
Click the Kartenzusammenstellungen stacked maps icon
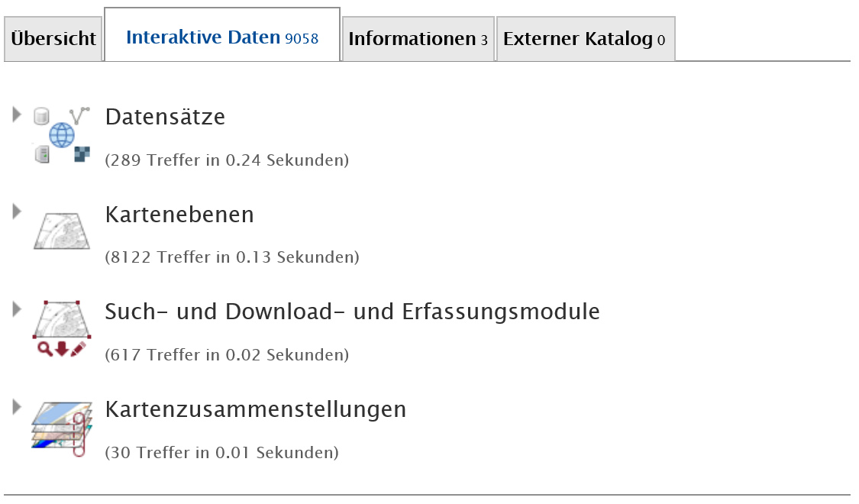61,429
